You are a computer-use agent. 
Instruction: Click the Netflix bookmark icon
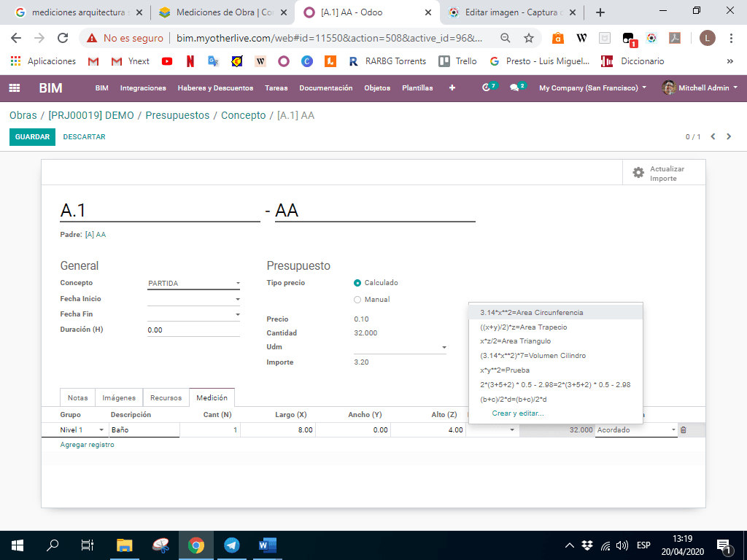(x=190, y=61)
